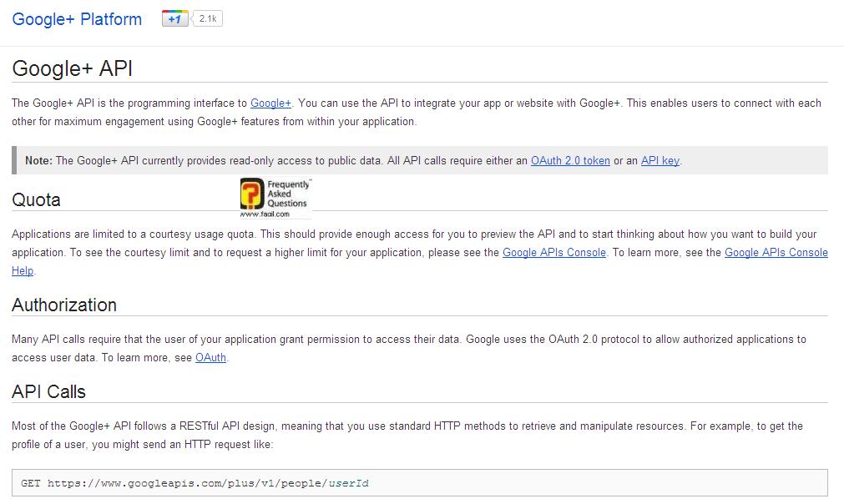Select the Quota section heading
Image resolution: width=844 pixels, height=504 pixels.
(x=36, y=200)
